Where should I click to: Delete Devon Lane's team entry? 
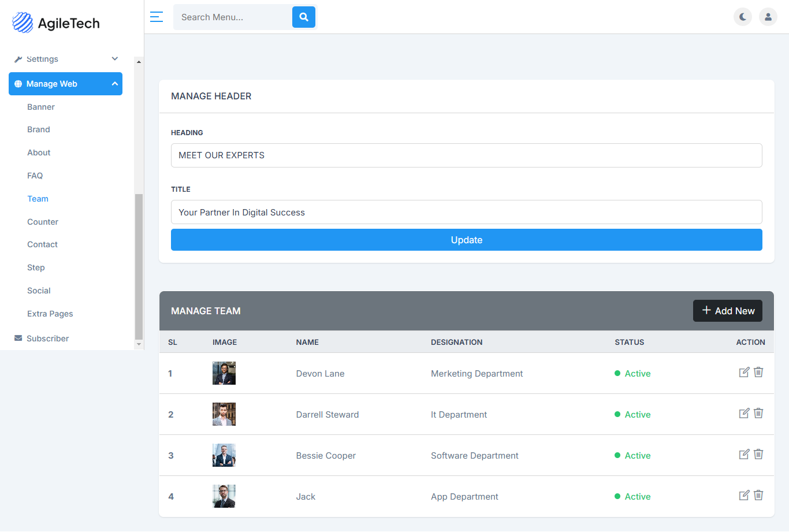point(758,373)
